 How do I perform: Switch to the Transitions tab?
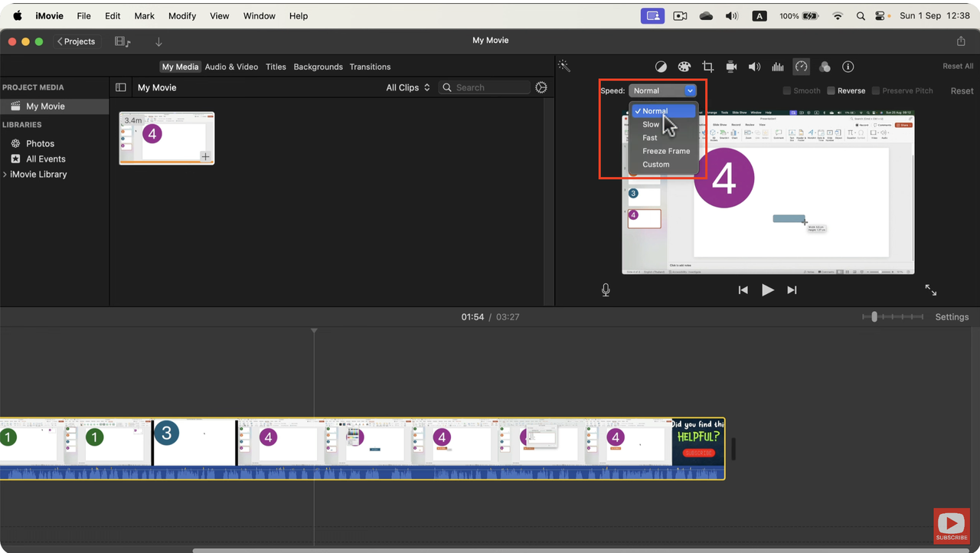370,67
